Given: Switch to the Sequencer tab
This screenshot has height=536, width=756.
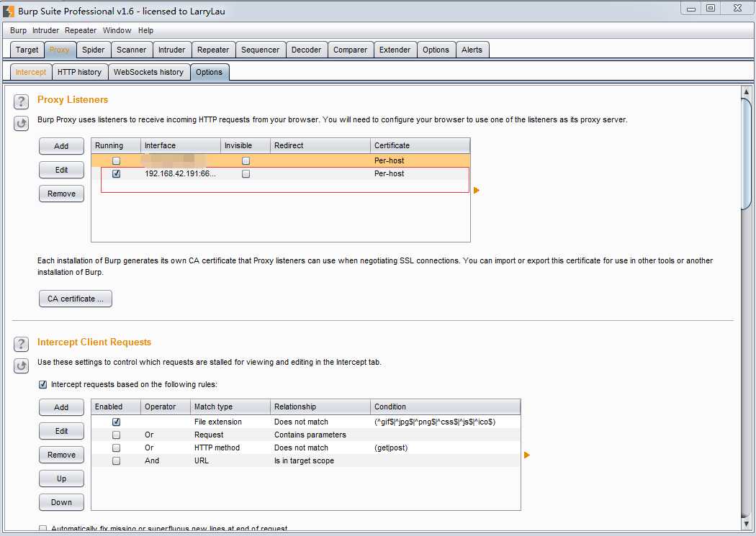Looking at the screenshot, I should click(261, 50).
